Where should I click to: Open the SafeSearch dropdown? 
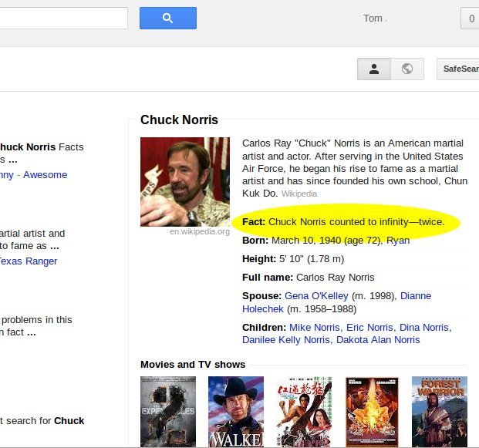pyautogui.click(x=458, y=69)
